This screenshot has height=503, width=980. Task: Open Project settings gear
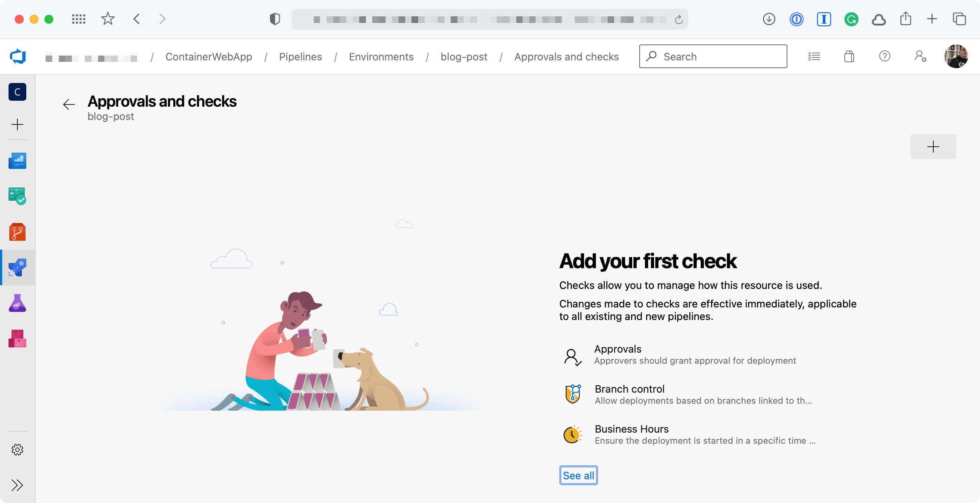pos(17,450)
